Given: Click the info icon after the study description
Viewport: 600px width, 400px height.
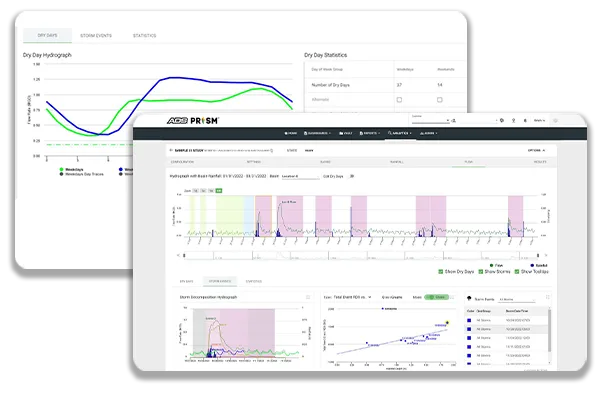Looking at the screenshot, I should pos(272,150).
